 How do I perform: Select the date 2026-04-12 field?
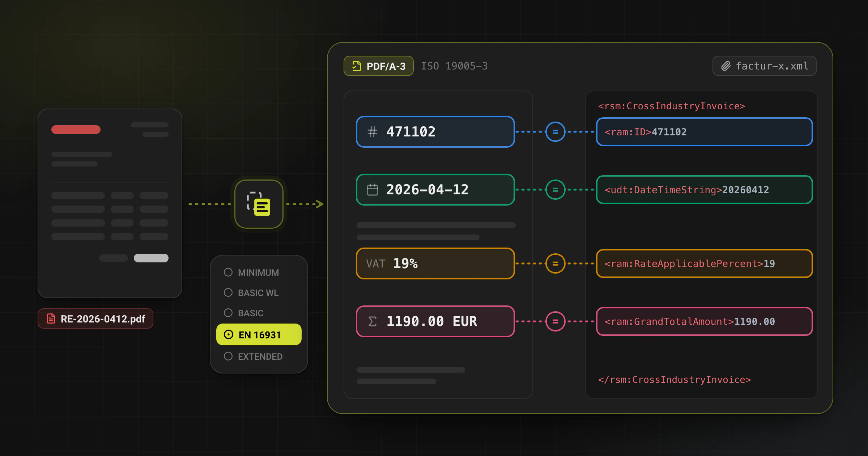[435, 190]
